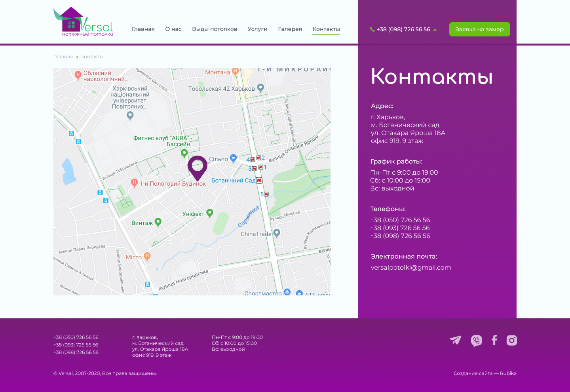Viewport: 570px width, 392px height.
Task: Click footer phone +38 (098) 726 56 56
Action: pos(76,352)
